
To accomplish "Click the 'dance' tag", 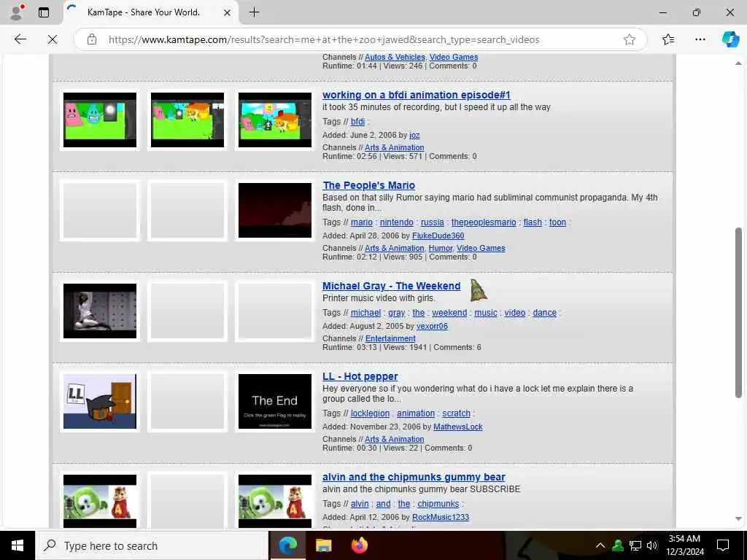I will pyautogui.click(x=544, y=313).
